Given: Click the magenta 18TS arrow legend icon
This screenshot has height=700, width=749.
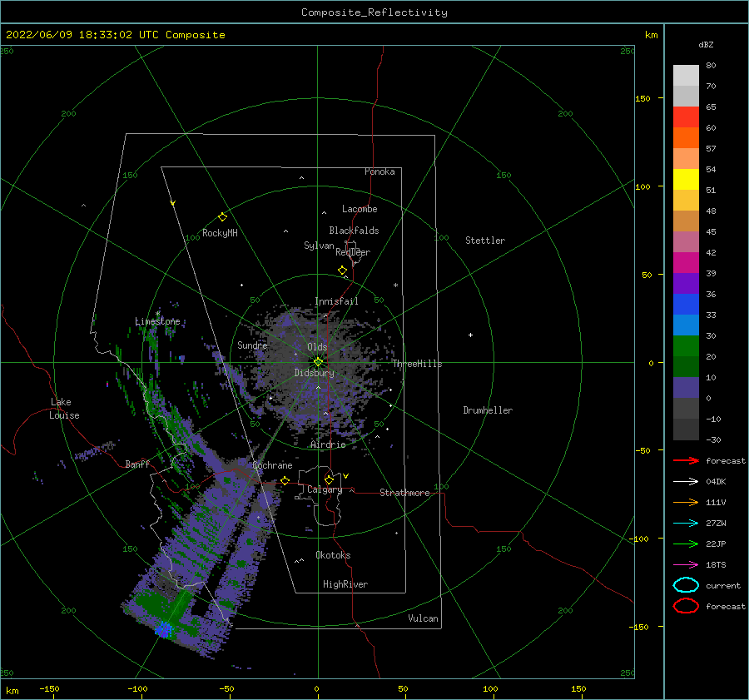Looking at the screenshot, I should click(686, 565).
